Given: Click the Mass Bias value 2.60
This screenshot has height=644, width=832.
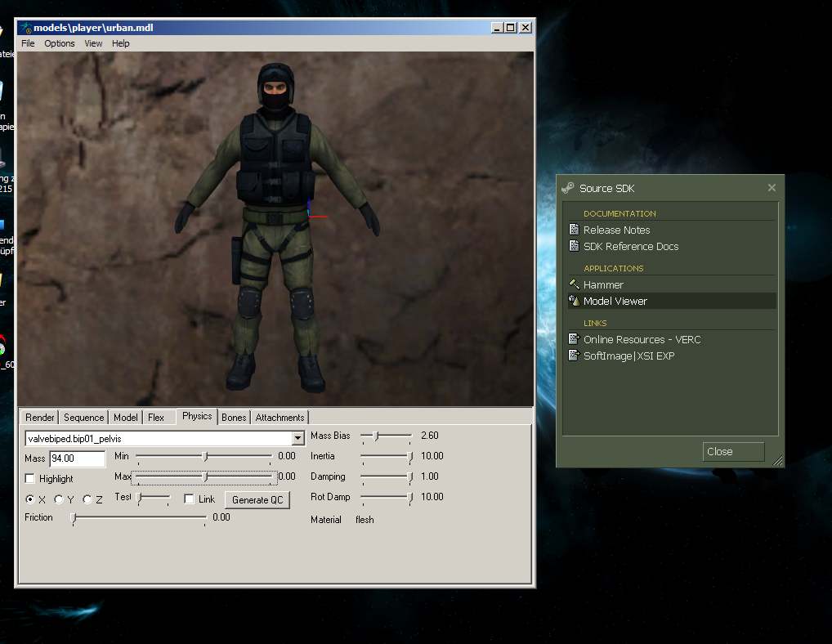Looking at the screenshot, I should (x=430, y=436).
